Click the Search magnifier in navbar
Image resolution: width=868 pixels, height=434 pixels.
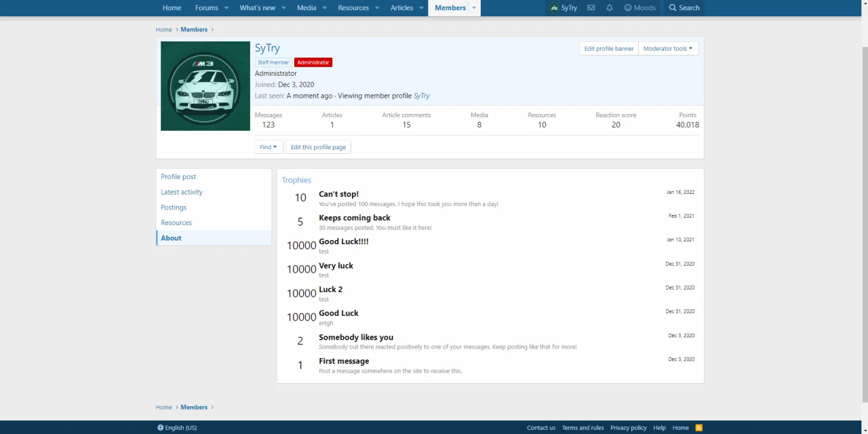(x=673, y=8)
